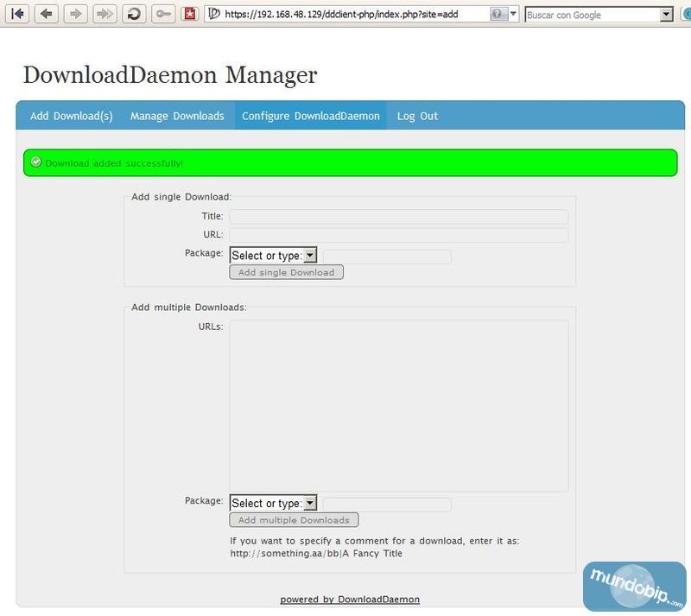
Task: Open the search engine dropdown arrow
Action: tap(666, 15)
